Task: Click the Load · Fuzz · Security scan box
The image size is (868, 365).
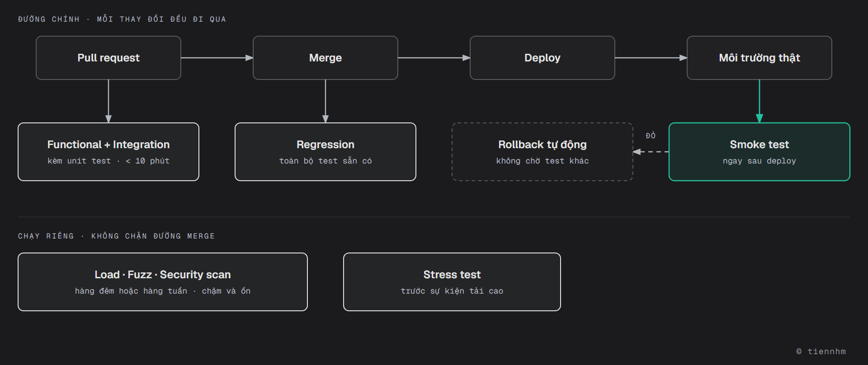Action: tap(163, 282)
